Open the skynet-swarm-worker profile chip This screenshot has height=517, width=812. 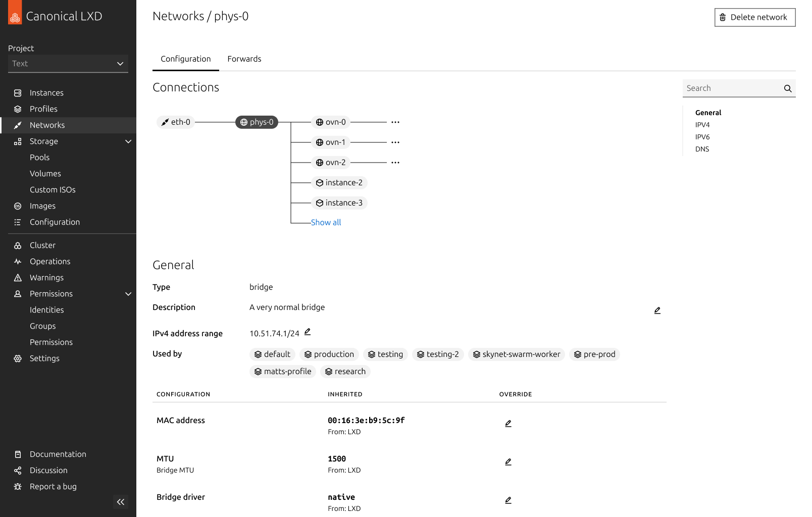click(x=516, y=354)
